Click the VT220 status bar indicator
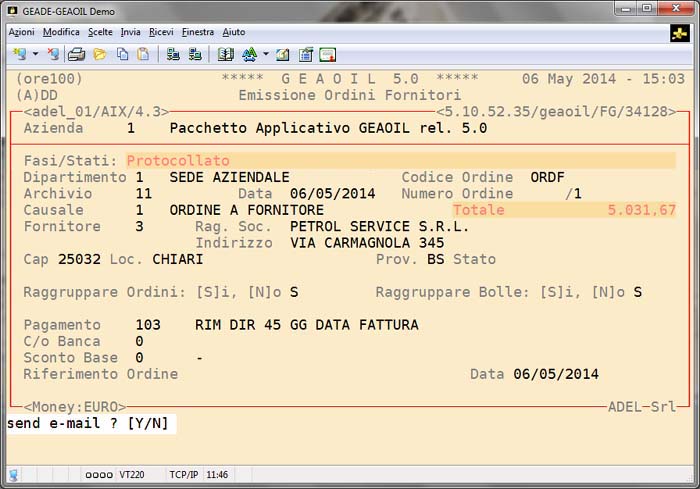Viewport: 700px width, 489px height. click(x=132, y=474)
